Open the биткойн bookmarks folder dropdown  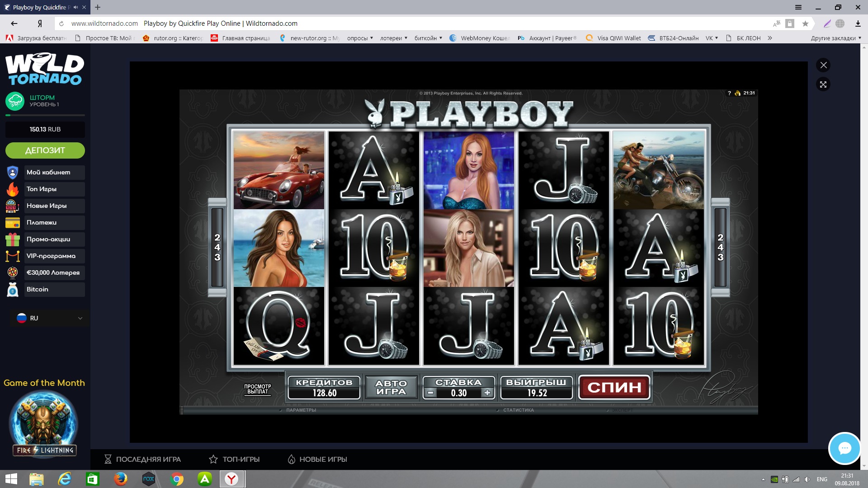coord(428,38)
